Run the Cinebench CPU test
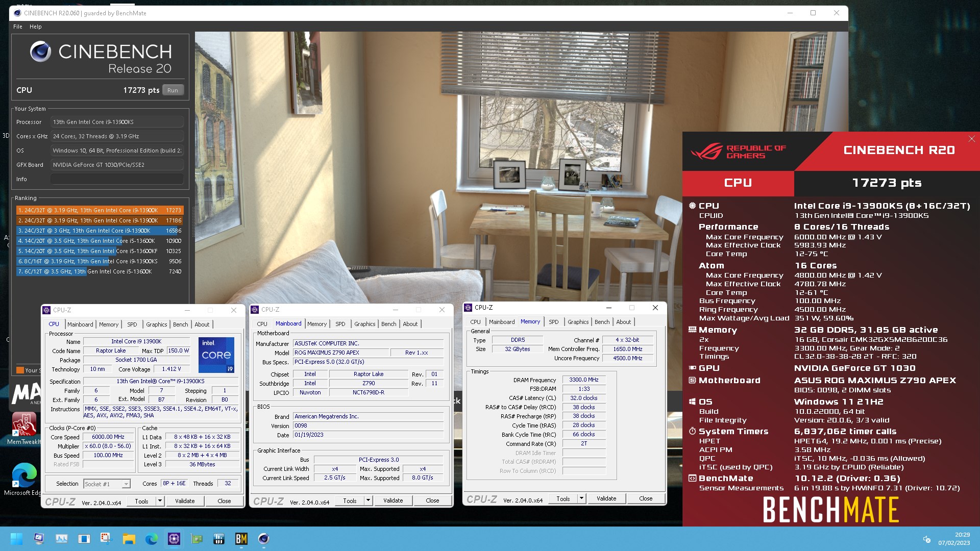980x551 pixels. click(x=173, y=90)
